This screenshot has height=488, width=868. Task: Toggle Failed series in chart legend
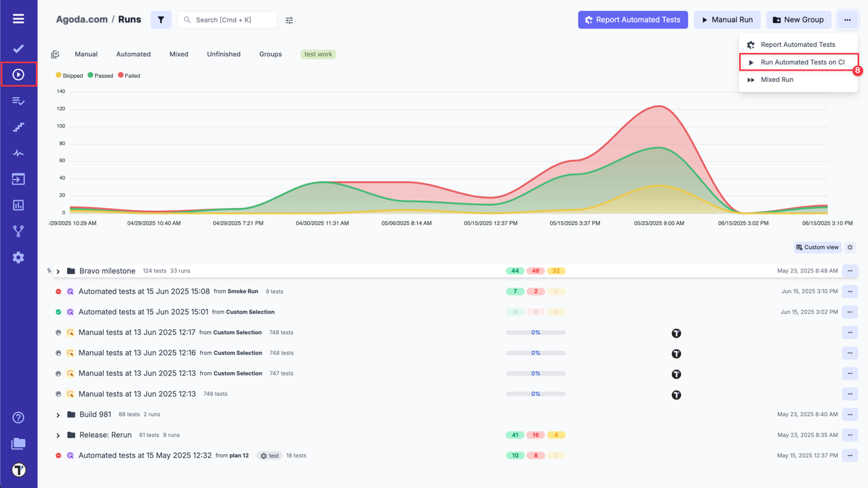tap(129, 76)
